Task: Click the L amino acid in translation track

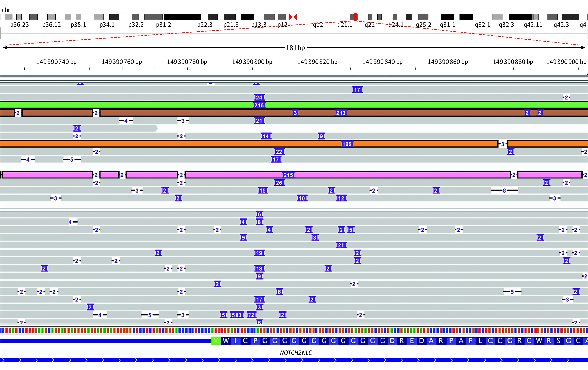Action: click(x=480, y=341)
